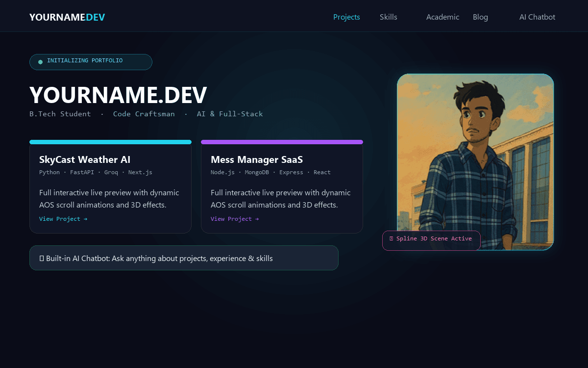Click the chatbot emoji icon in the banner
Image resolution: width=588 pixels, height=368 pixels.
coord(42,258)
